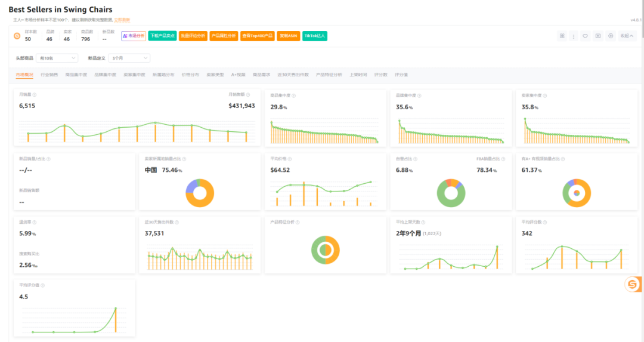
Task: Click the 产品属性分析 button
Action: [224, 36]
